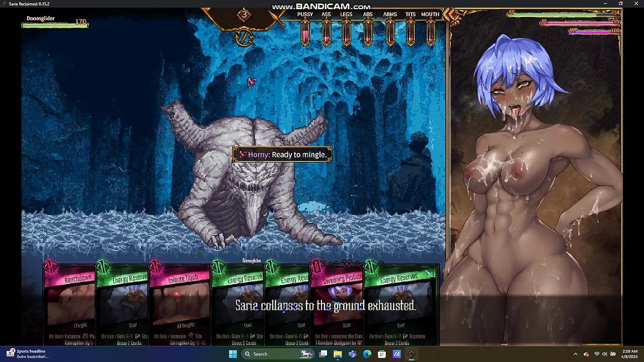Click the volume speaker tray icon
Image resolution: width=644 pixels, height=362 pixels.
pyautogui.click(x=605, y=354)
